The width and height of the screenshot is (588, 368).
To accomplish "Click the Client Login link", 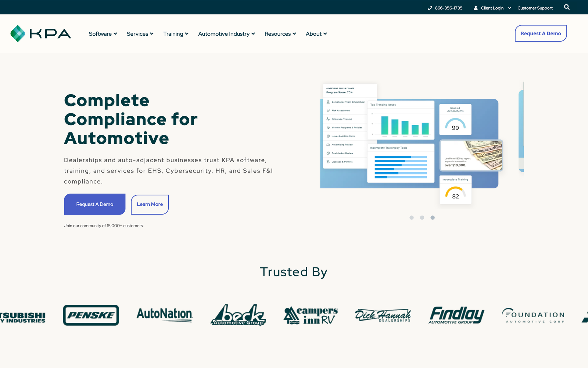I will tap(492, 8).
